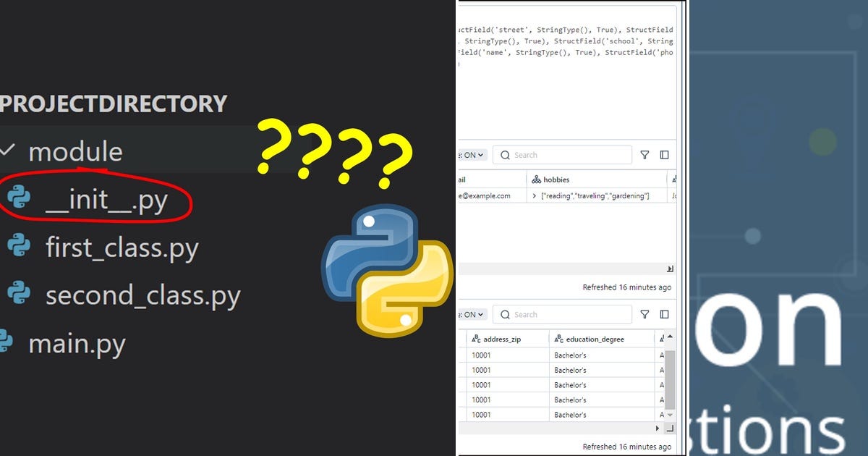868x456 pixels.
Task: Select the ["reading","traveling","gardening"] cell
Action: click(597, 196)
